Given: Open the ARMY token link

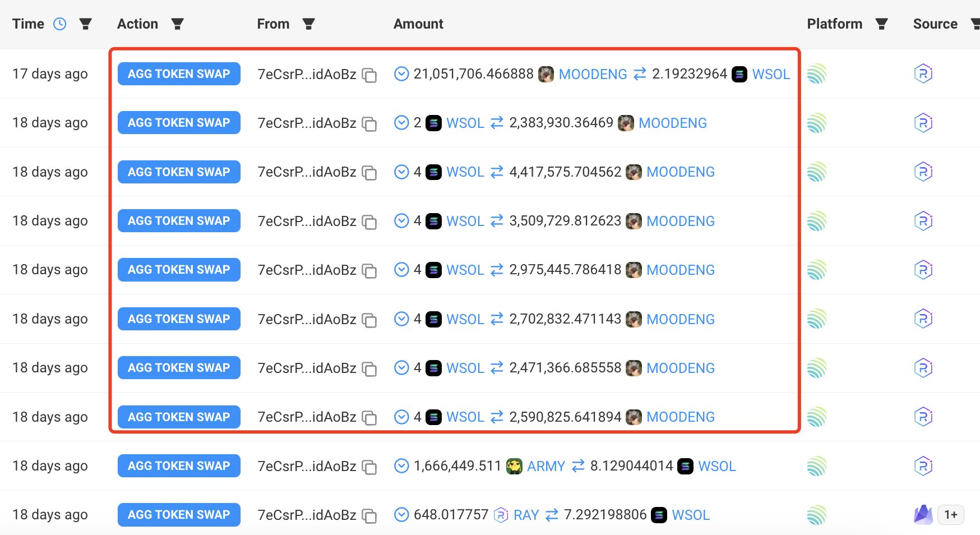Looking at the screenshot, I should [x=546, y=466].
